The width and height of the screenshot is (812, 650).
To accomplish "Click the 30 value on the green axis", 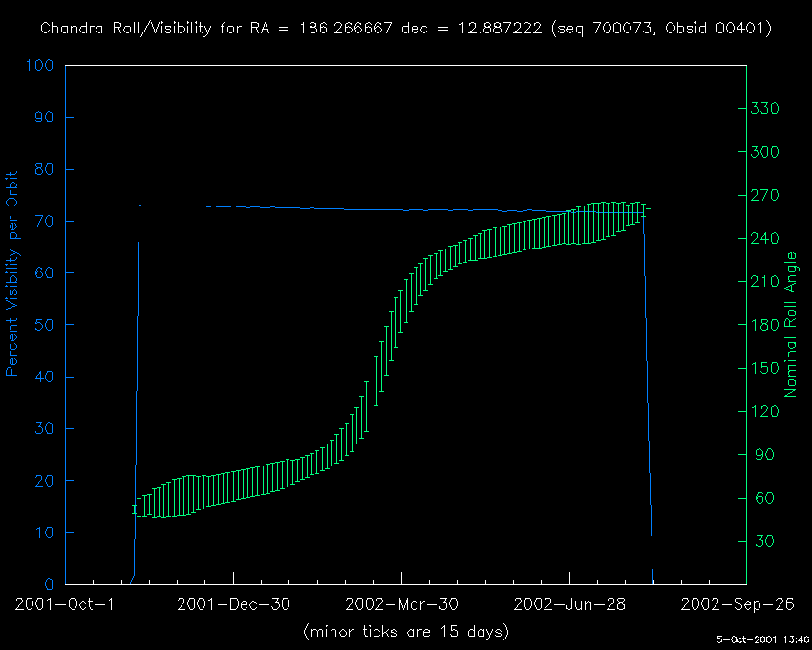I will point(763,541).
